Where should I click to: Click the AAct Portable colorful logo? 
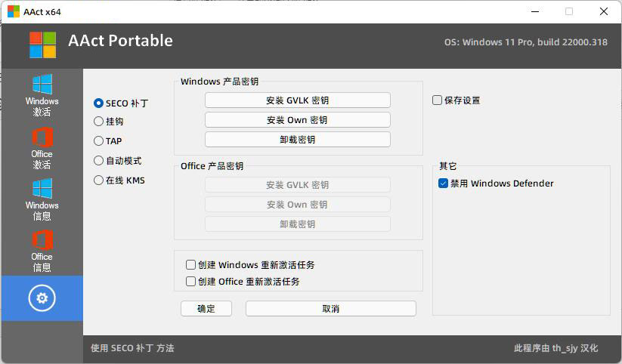tap(42, 45)
